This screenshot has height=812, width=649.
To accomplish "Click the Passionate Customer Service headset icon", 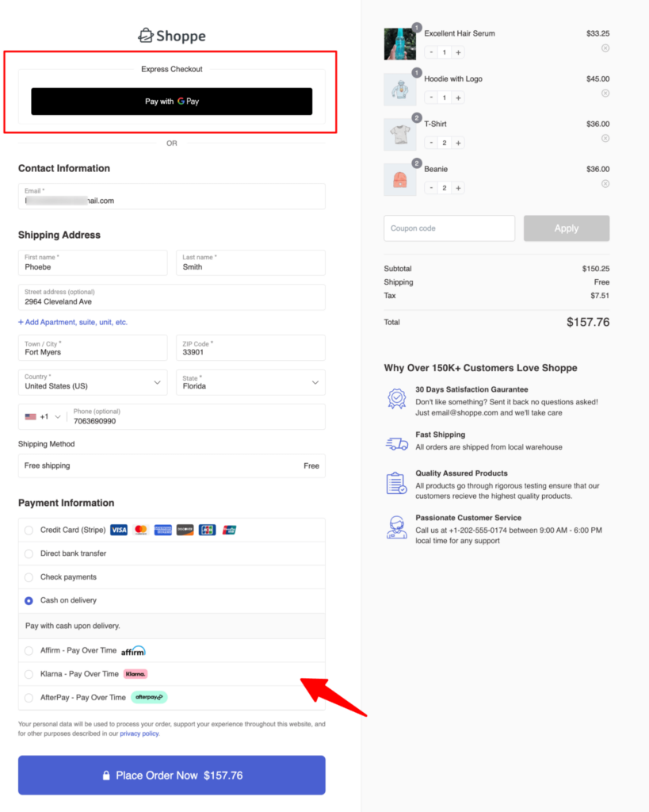I will point(397,526).
